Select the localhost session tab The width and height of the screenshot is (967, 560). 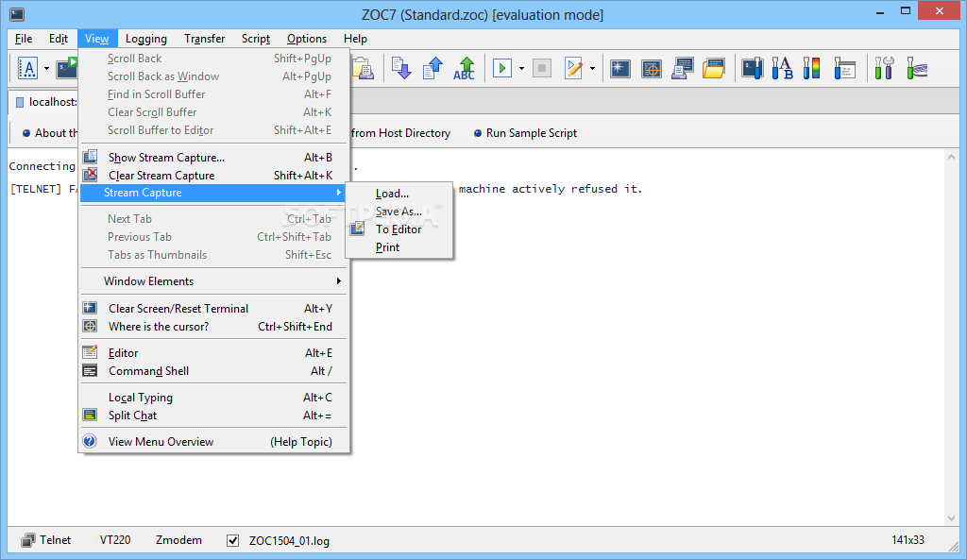[x=44, y=102]
